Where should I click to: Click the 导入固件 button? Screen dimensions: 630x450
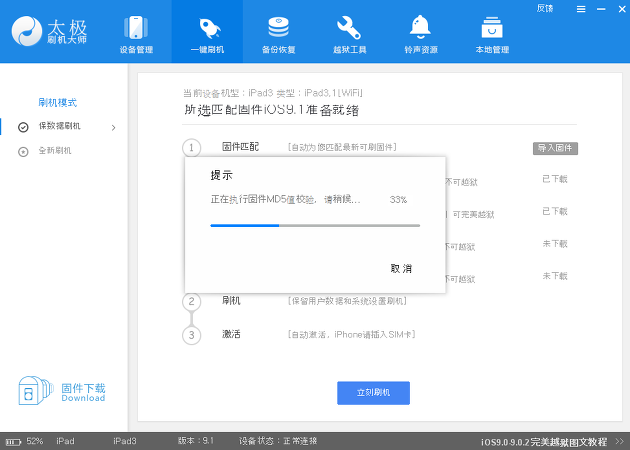coord(555,148)
